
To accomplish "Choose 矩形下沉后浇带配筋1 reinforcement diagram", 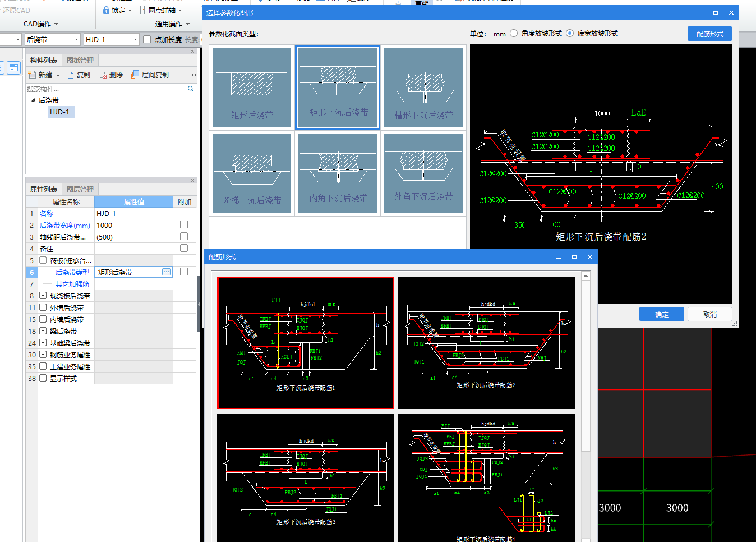I will (306, 343).
